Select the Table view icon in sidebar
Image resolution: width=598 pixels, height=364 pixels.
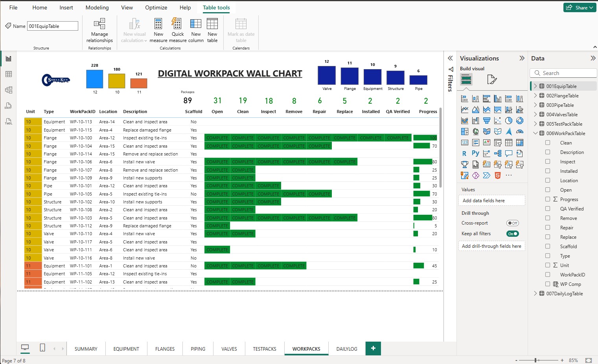[9, 74]
